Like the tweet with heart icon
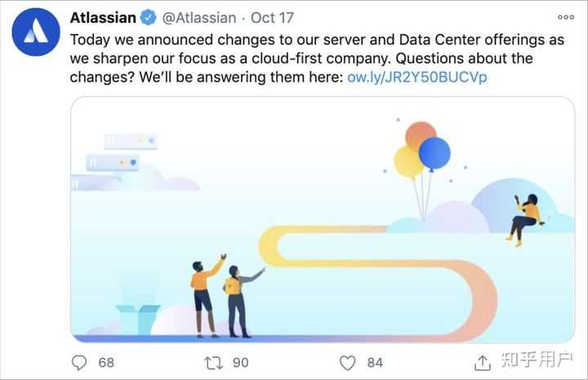588x380 pixels. [348, 362]
